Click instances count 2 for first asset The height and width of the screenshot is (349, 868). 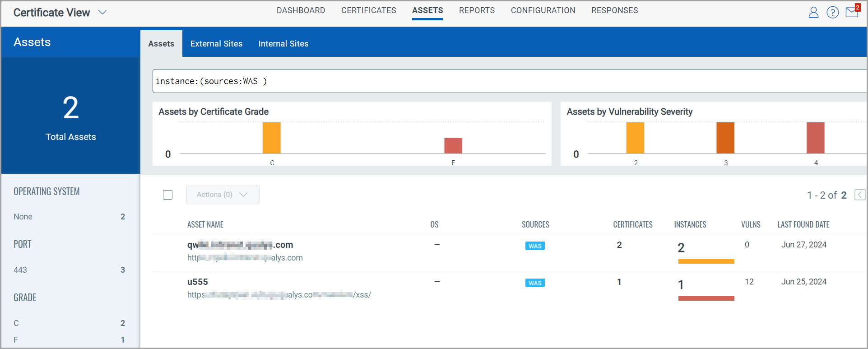(x=681, y=248)
